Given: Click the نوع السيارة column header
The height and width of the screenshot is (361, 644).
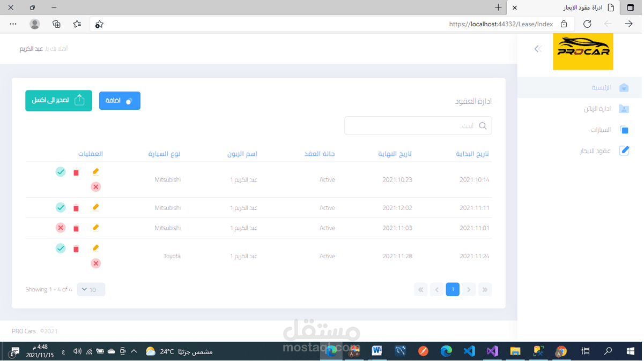Looking at the screenshot, I should (164, 154).
